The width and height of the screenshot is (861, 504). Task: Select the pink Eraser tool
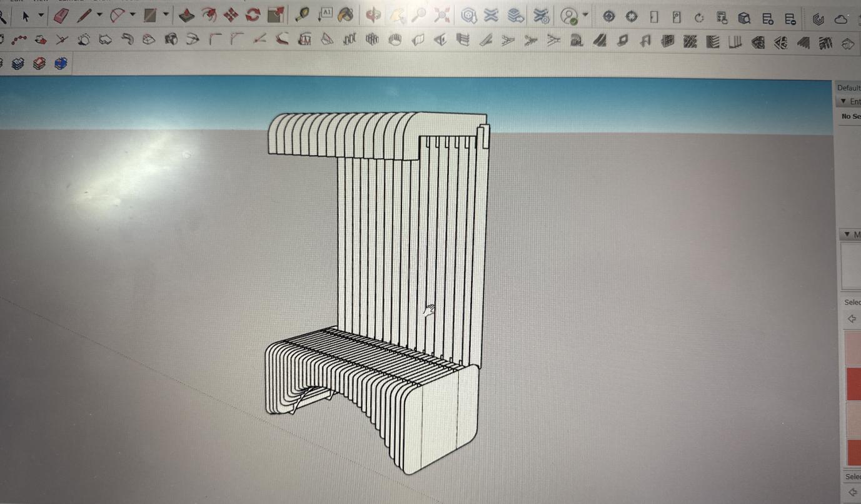coord(61,16)
